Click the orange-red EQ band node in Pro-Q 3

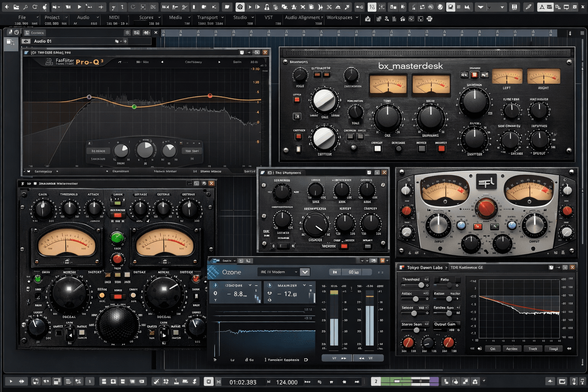click(x=210, y=96)
